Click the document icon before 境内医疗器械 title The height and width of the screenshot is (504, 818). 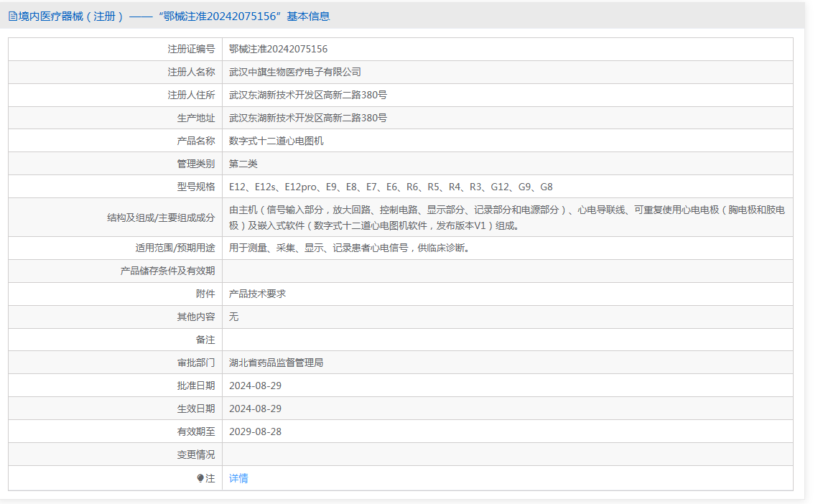(x=12, y=17)
